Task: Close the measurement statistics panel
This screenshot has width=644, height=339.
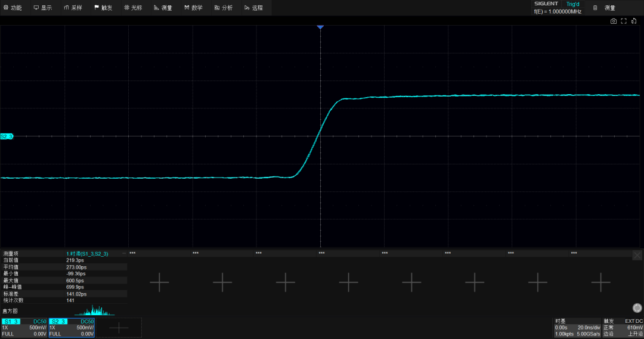Action: point(637,255)
